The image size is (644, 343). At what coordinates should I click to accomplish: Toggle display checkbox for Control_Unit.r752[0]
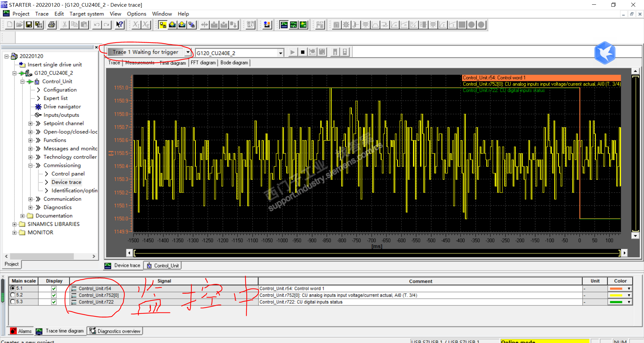pos(54,295)
